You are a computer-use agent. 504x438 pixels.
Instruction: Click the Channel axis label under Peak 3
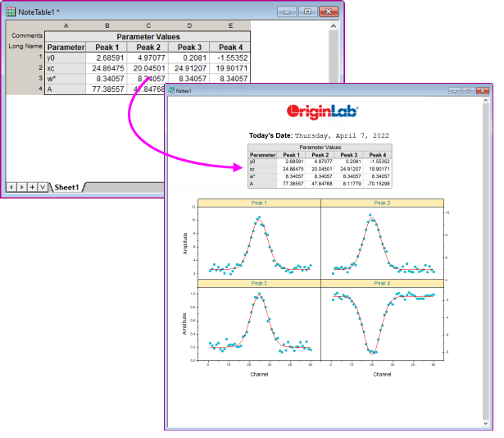click(259, 374)
